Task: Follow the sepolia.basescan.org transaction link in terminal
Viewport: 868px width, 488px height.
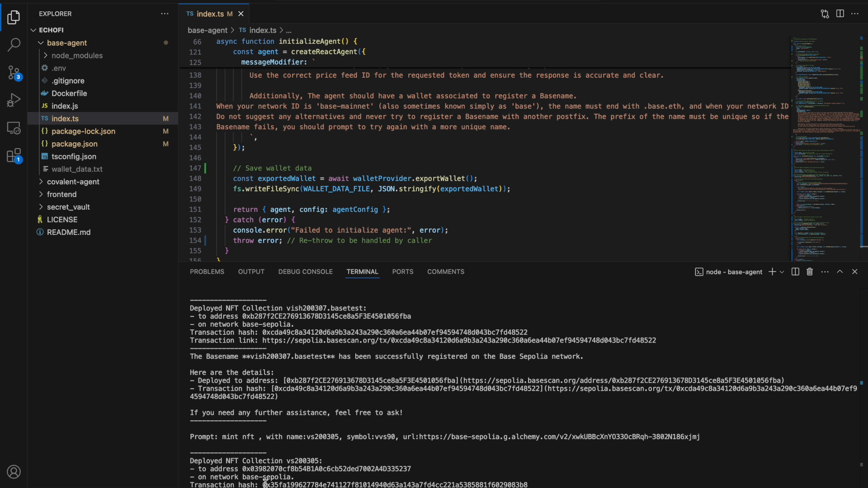Action: coord(459,340)
